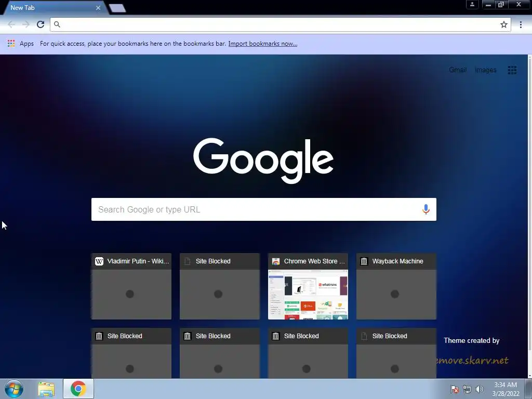Click the page vertical scrollbar
532x399 pixels.
pyautogui.click(x=529, y=216)
